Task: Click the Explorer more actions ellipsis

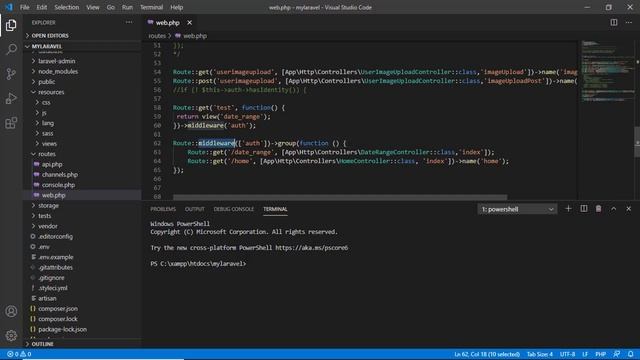Action: coord(129,22)
